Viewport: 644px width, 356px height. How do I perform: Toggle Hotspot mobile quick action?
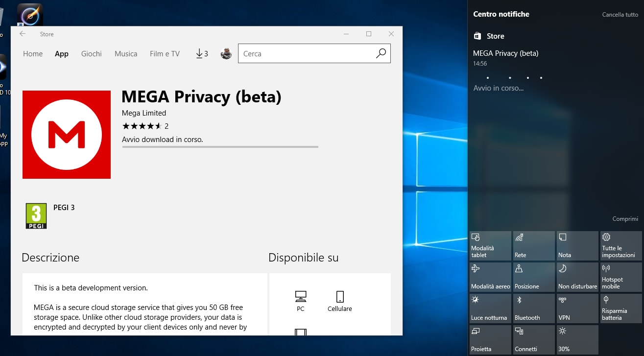[621, 277]
